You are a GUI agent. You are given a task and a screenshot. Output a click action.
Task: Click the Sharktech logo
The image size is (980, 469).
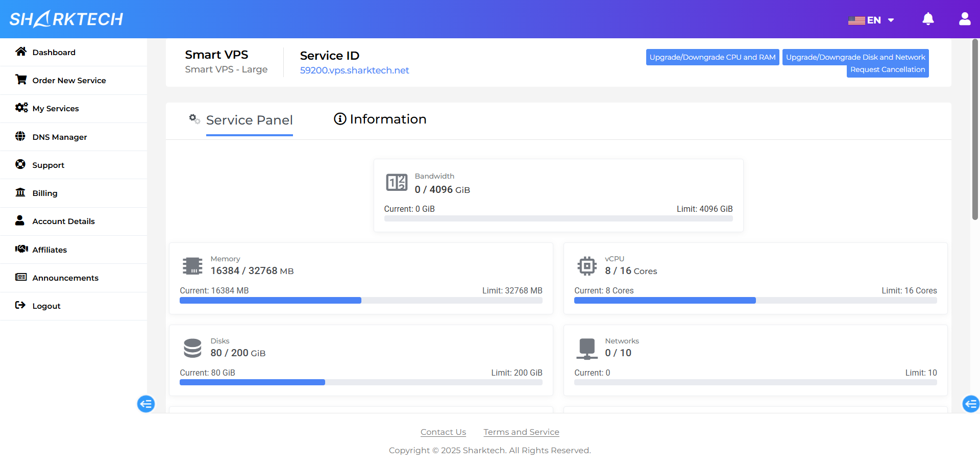tap(66, 19)
